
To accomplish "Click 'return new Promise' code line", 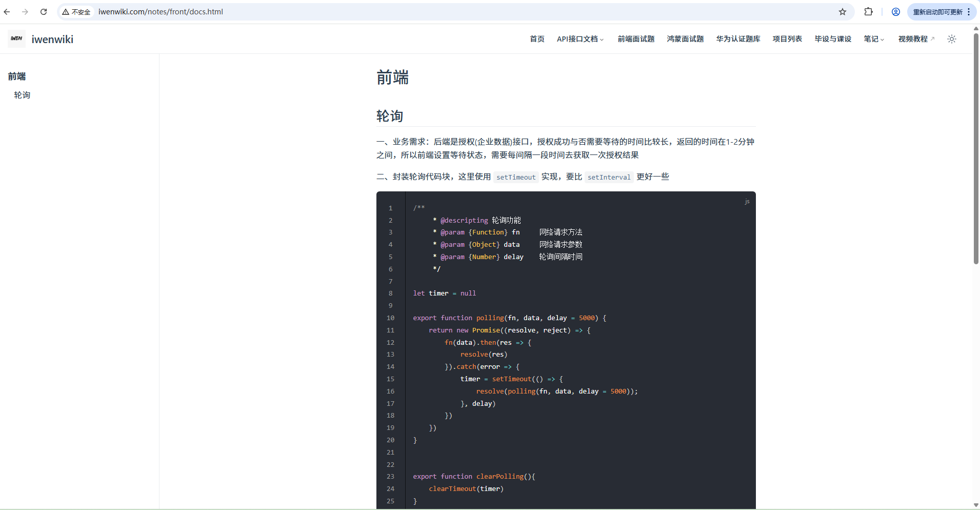I will (x=510, y=330).
